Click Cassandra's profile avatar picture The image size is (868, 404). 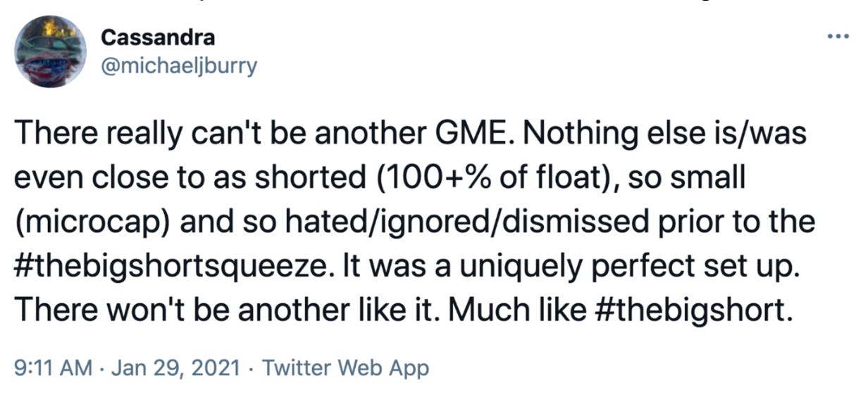tap(51, 51)
